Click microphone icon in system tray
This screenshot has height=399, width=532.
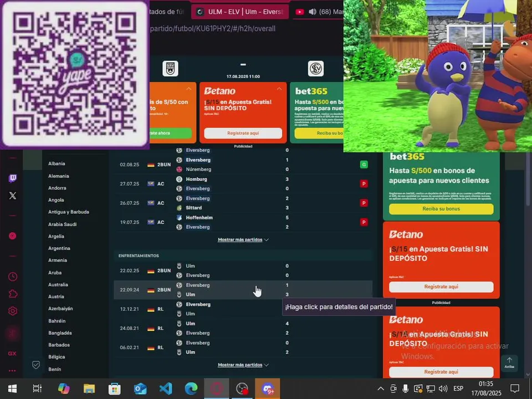point(406,388)
